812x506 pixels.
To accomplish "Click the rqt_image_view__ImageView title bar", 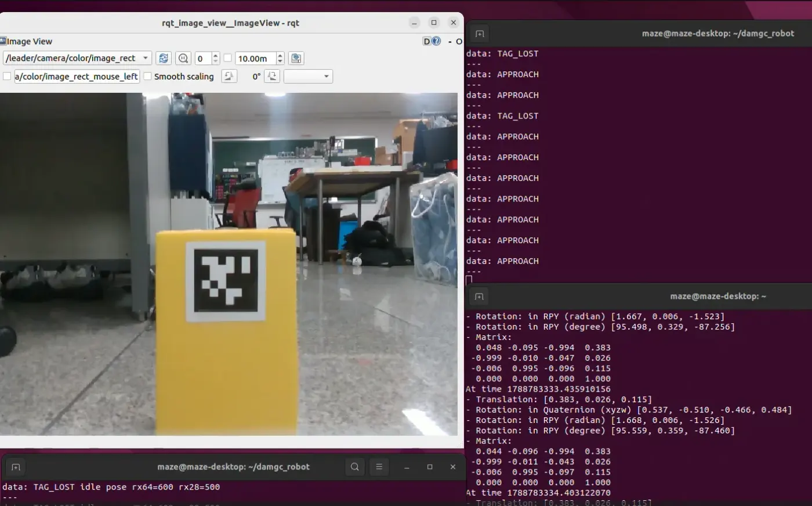I will point(230,23).
